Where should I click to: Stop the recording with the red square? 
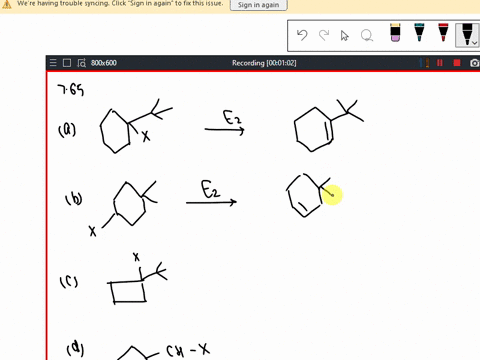(x=457, y=63)
